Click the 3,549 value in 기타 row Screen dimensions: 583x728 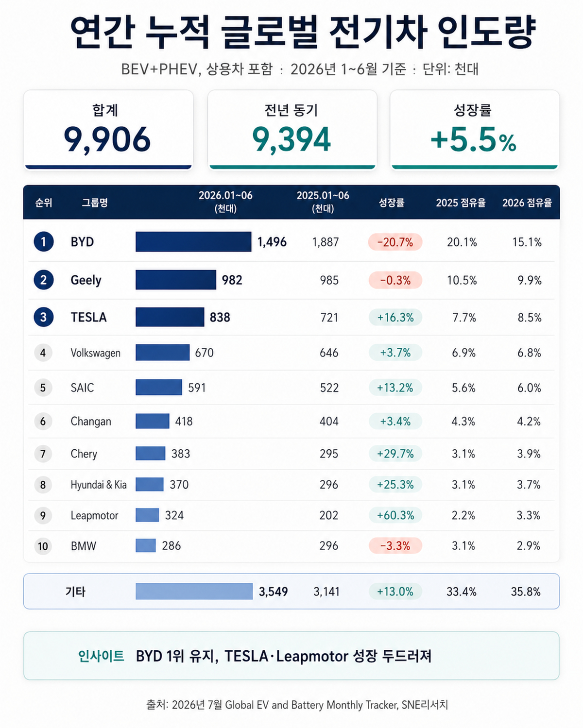274,592
